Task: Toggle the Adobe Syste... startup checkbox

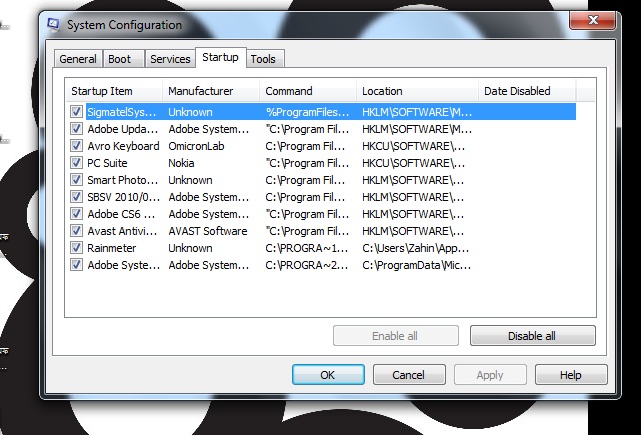Action: coord(76,265)
